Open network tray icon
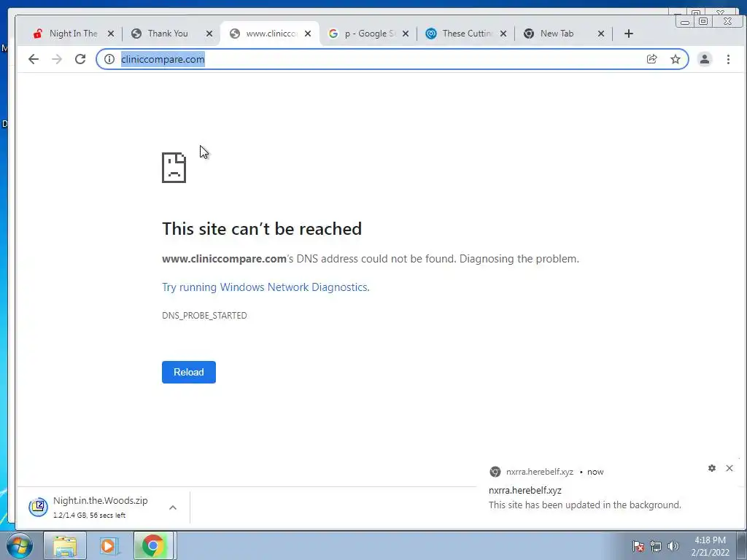Image resolution: width=747 pixels, height=560 pixels. coord(656,546)
